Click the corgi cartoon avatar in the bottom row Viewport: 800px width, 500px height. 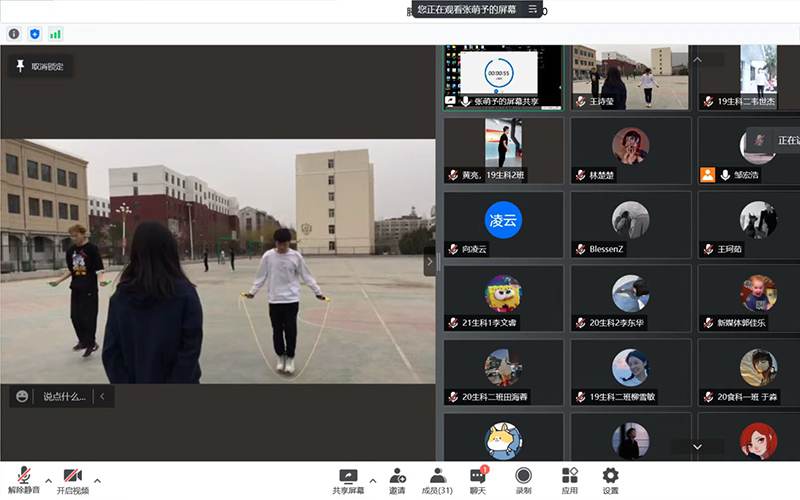point(503,441)
